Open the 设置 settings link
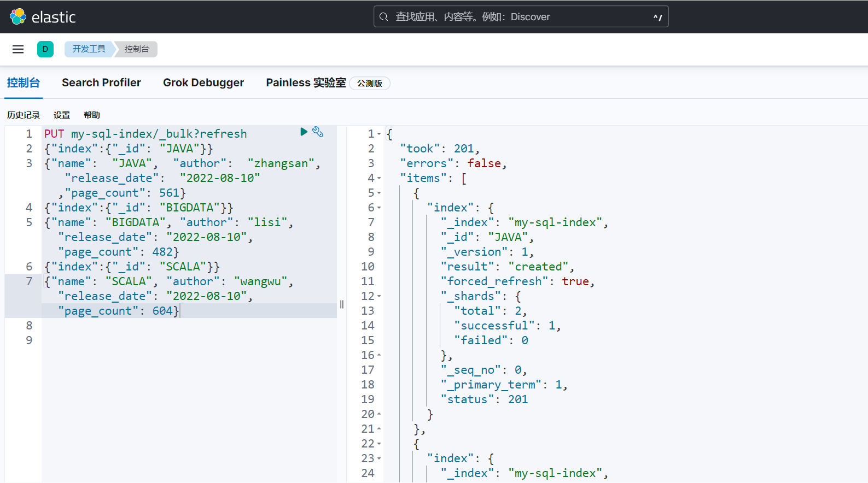This screenshot has width=868, height=483. pyautogui.click(x=62, y=115)
